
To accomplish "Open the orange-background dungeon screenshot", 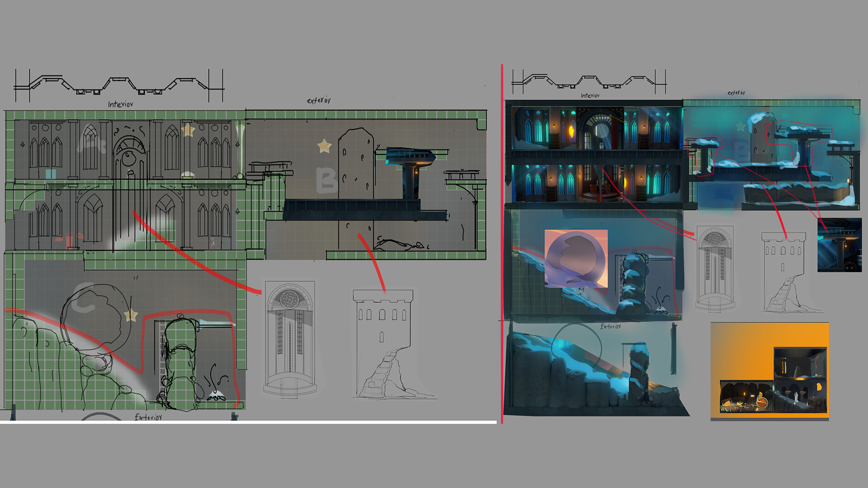I will (769, 371).
